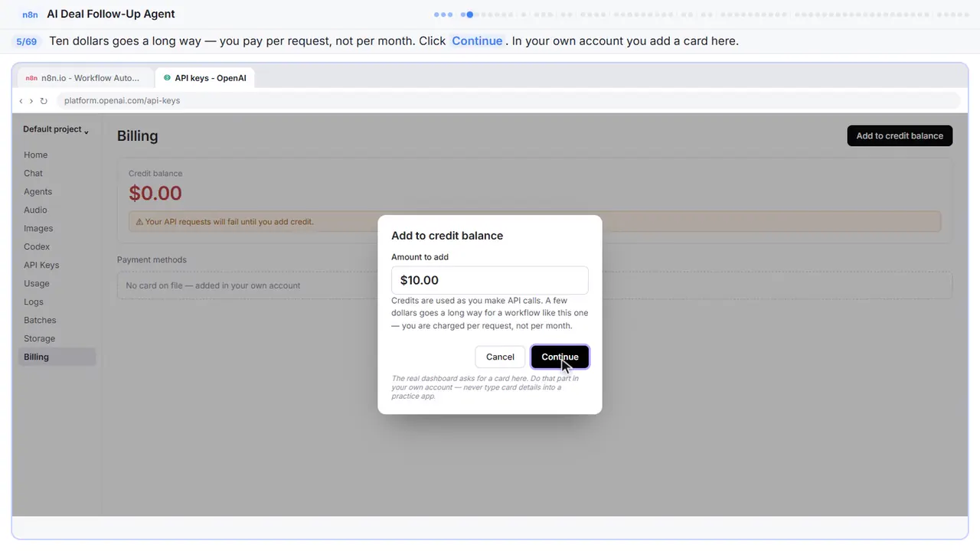This screenshot has width=980, height=551.
Task: Click the browser back arrow
Action: pyautogui.click(x=21, y=101)
